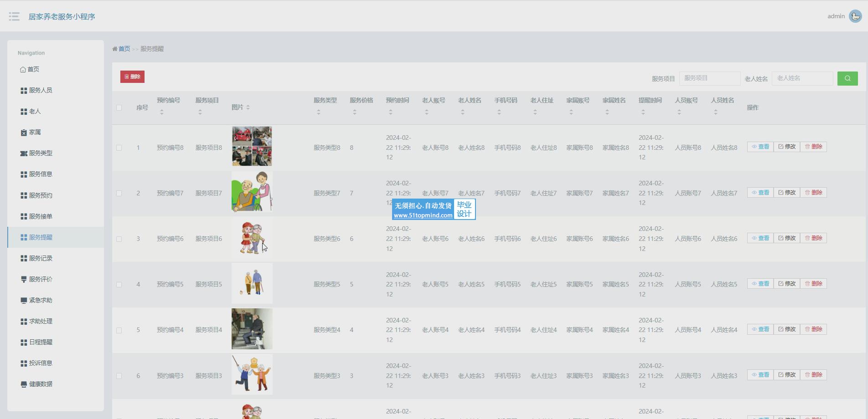Check the row 3 checkbox for 预约编号6
The image size is (868, 419).
click(119, 239)
